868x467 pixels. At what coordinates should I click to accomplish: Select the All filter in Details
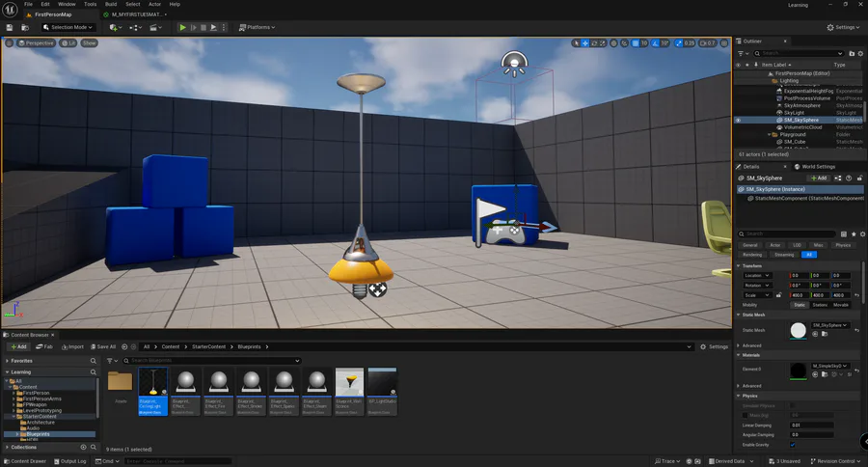click(x=809, y=255)
